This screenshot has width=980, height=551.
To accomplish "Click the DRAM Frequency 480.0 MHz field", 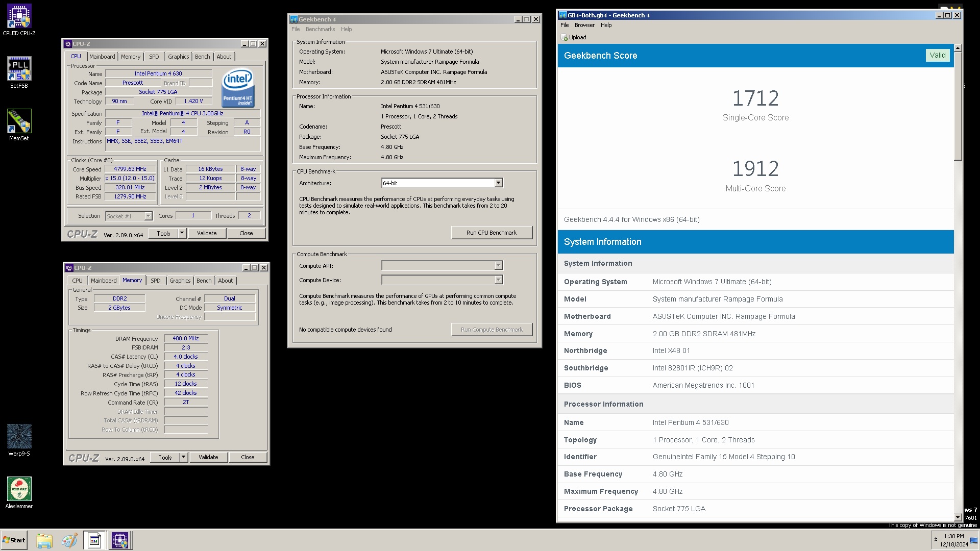I will click(x=186, y=338).
